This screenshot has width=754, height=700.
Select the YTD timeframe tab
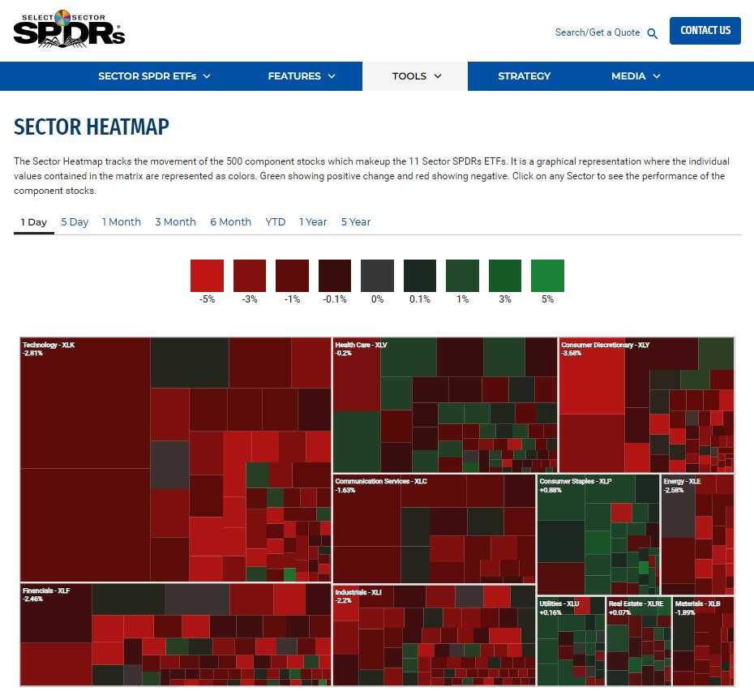276,222
